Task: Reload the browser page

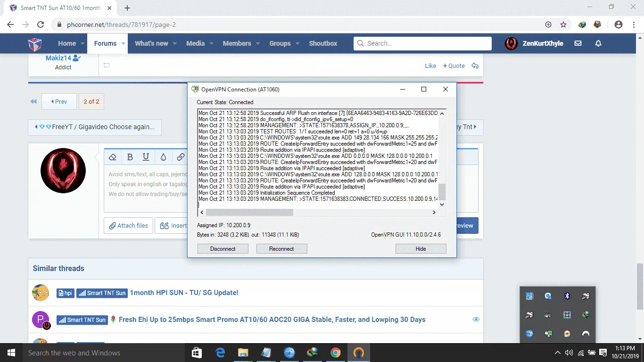Action: [41, 25]
